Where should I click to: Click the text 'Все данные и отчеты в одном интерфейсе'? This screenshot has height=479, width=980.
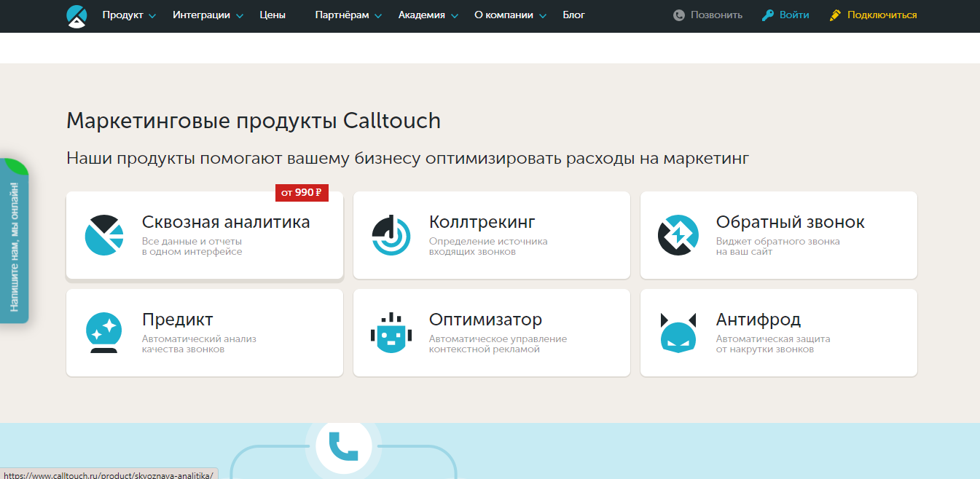pyautogui.click(x=192, y=247)
